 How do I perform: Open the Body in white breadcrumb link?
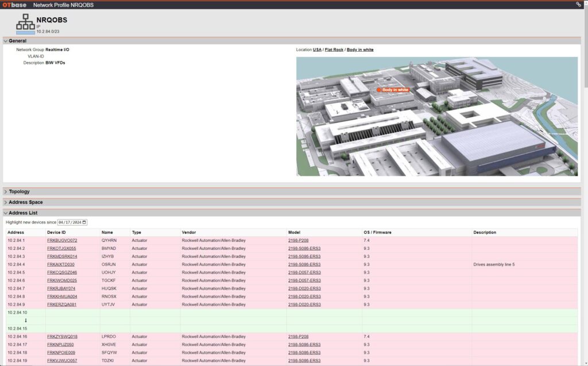tap(360, 50)
